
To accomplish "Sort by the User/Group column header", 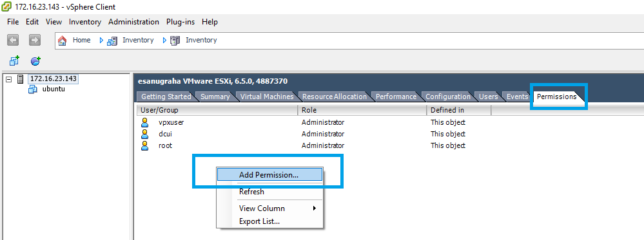I will pos(217,110).
